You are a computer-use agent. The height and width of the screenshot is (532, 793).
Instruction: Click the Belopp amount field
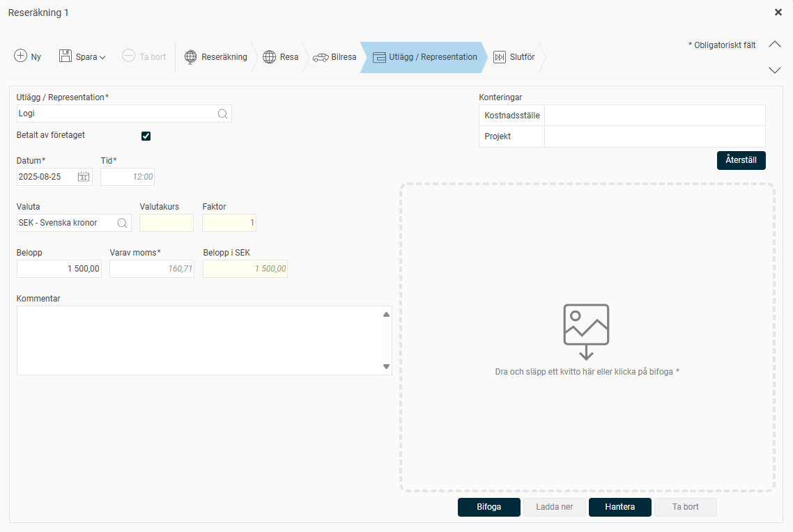pos(59,269)
